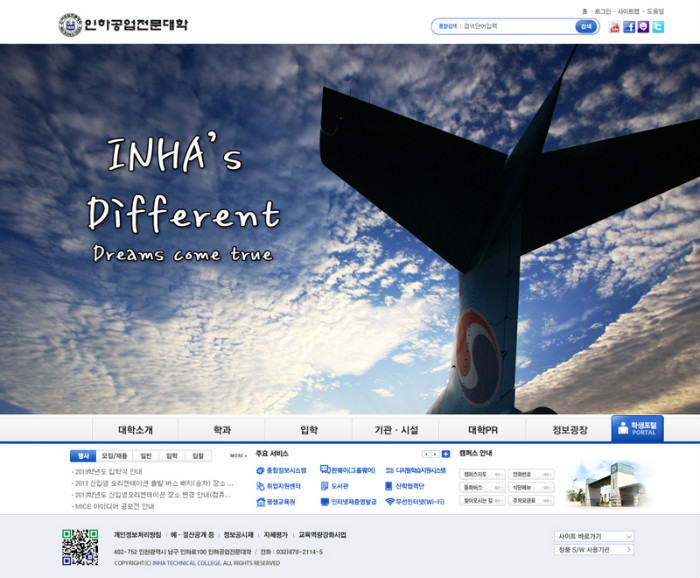The height and width of the screenshot is (578, 700).
Task: Open the 학생포털 PORTAL button
Action: [x=637, y=428]
